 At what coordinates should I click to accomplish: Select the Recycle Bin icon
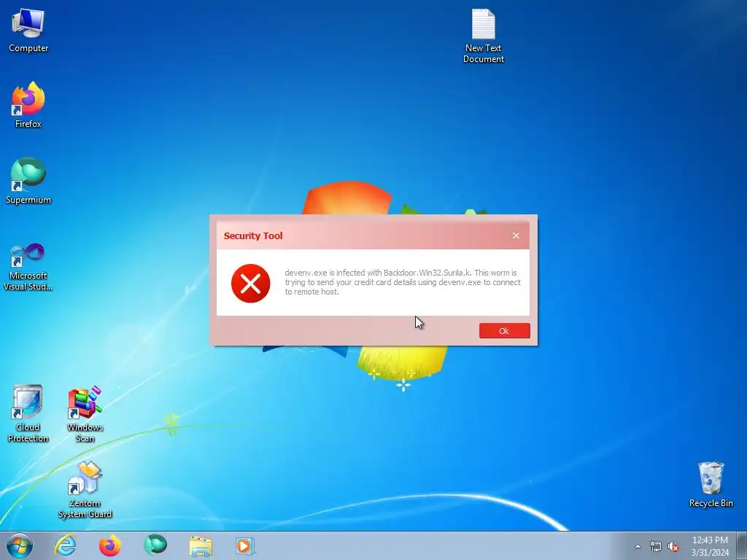click(711, 485)
